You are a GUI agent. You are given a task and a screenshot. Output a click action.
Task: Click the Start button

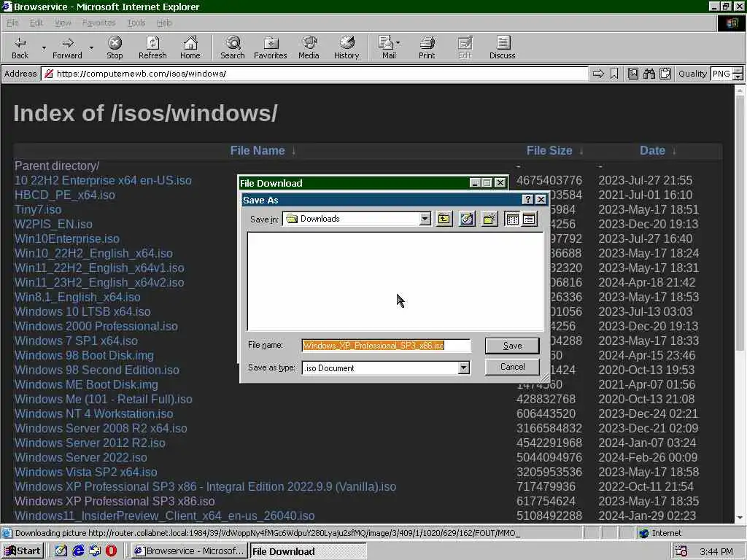point(23,551)
